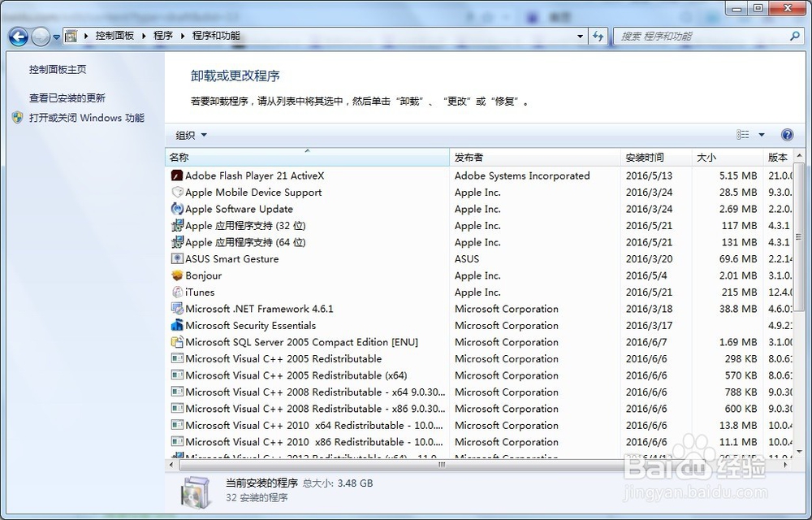
Task: Go back with the blue arrow button
Action: point(18,37)
